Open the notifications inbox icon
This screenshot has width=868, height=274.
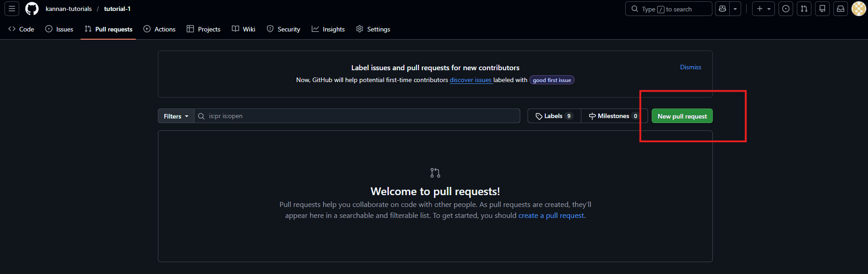point(841,9)
